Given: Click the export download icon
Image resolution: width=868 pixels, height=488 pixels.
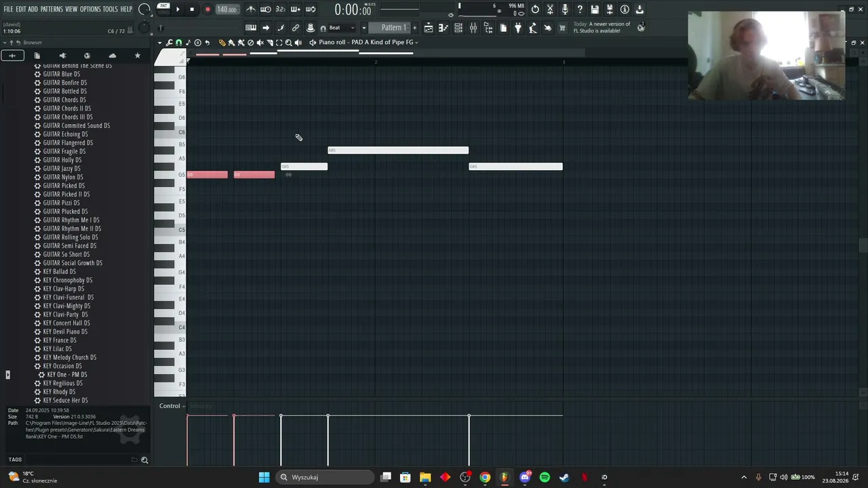Looking at the screenshot, I should [639, 9].
